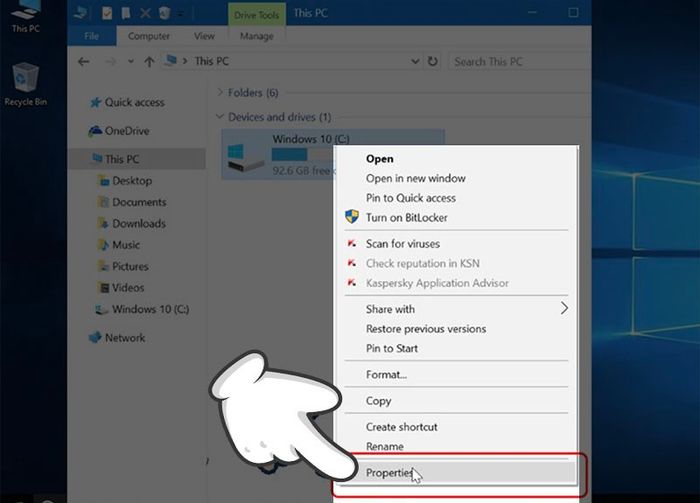The width and height of the screenshot is (700, 503).
Task: Switch to the View ribbon tab
Action: pyautogui.click(x=204, y=36)
